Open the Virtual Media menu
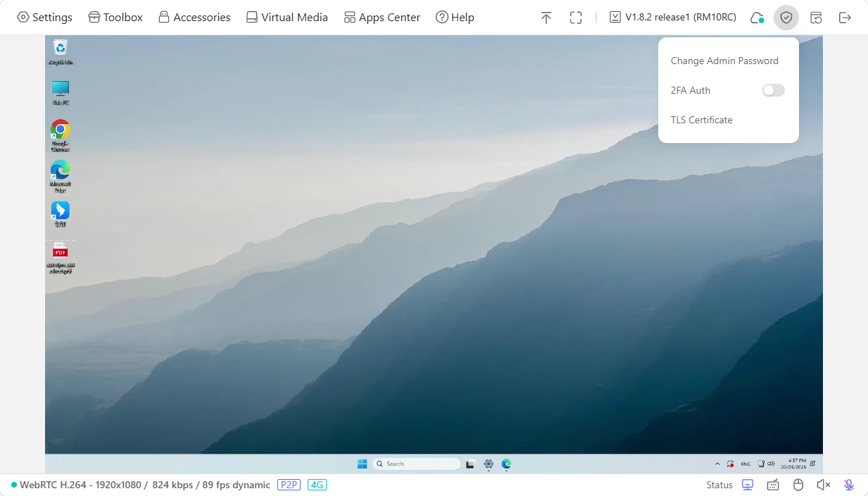This screenshot has width=868, height=496. pyautogui.click(x=287, y=17)
